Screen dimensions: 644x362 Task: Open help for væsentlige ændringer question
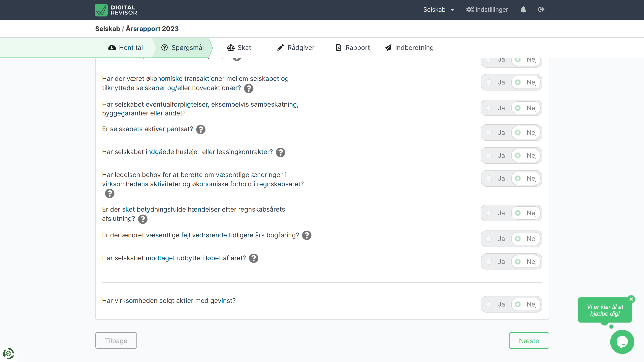[109, 194]
